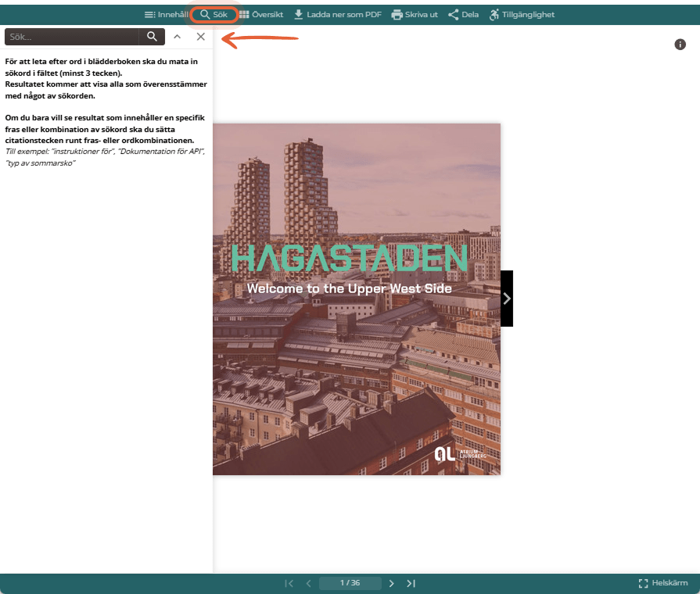
Task: Print using Skriva ut
Action: point(415,15)
